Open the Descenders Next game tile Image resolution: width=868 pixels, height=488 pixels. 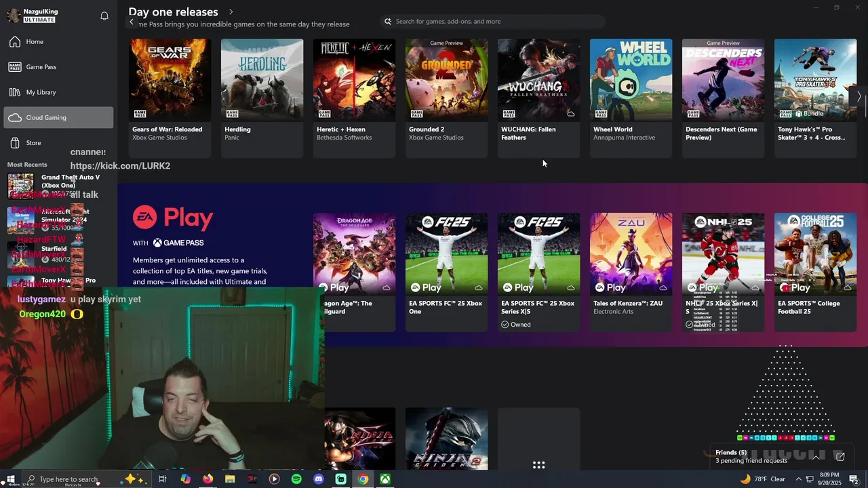(x=723, y=98)
